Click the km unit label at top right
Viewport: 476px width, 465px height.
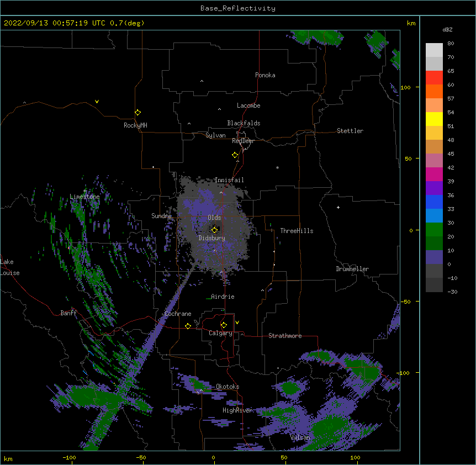click(x=411, y=23)
